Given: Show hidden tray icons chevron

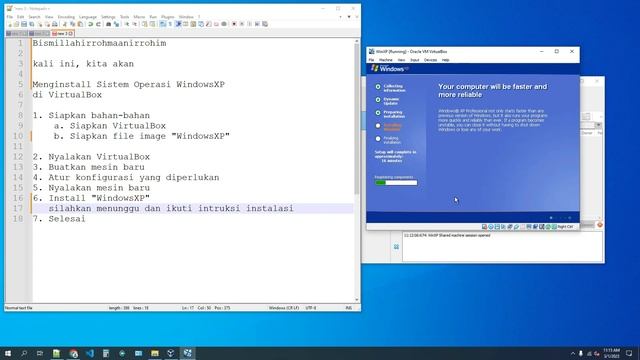Looking at the screenshot, I should point(573,353).
